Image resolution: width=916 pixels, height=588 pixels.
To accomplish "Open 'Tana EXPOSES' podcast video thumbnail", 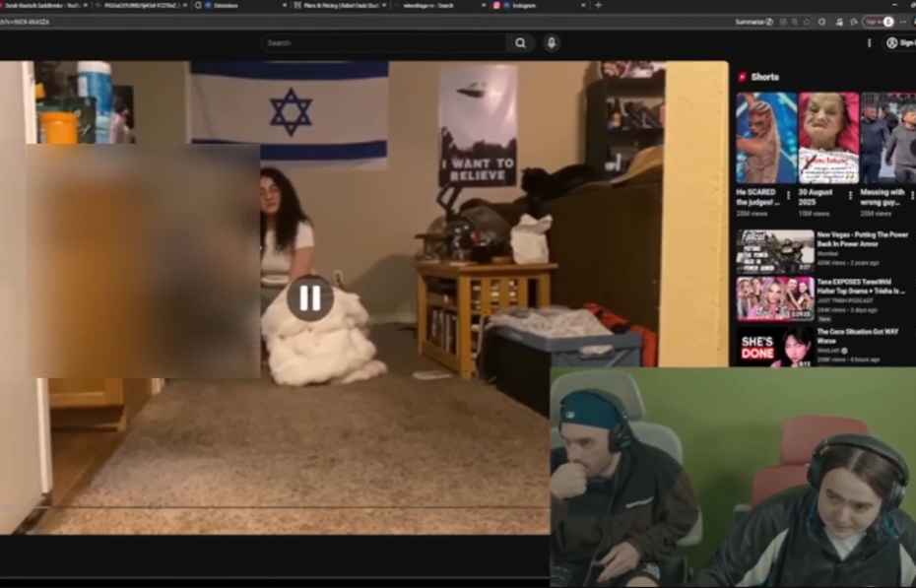I will click(x=774, y=298).
